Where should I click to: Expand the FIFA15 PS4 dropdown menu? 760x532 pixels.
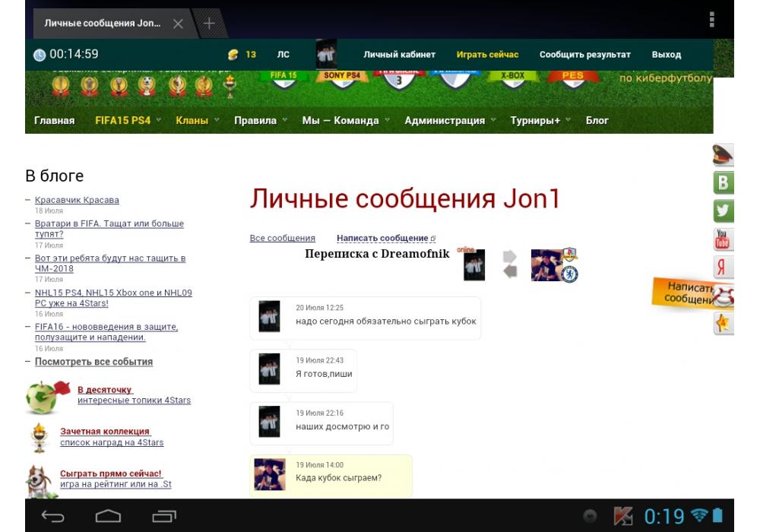pos(123,120)
